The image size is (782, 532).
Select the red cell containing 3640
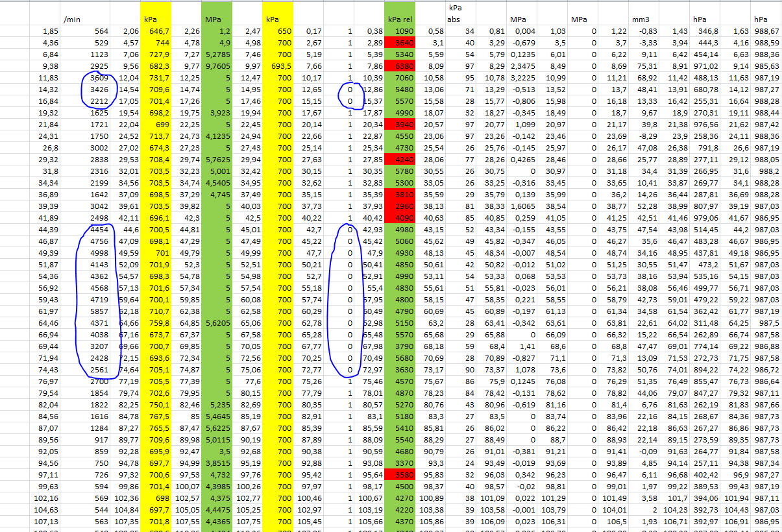click(400, 42)
